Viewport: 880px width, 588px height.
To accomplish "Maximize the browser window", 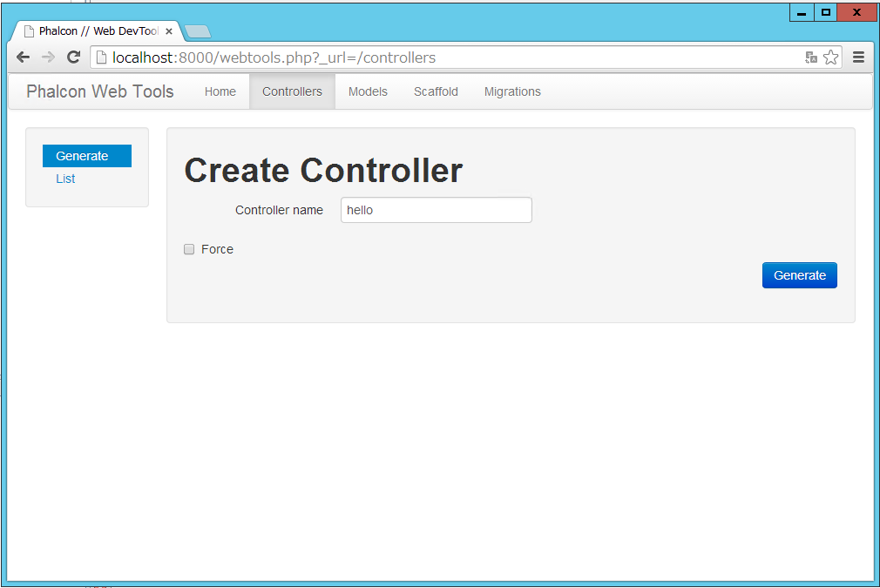I will (826, 12).
